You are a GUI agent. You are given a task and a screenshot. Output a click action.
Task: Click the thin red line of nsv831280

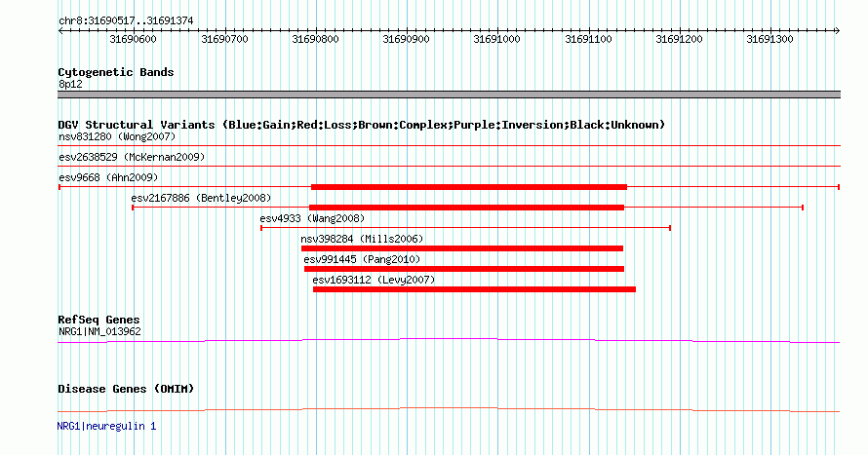coord(449,146)
